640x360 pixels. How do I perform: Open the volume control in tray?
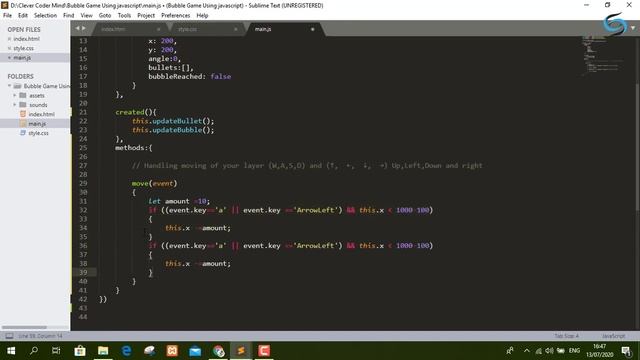point(549,351)
